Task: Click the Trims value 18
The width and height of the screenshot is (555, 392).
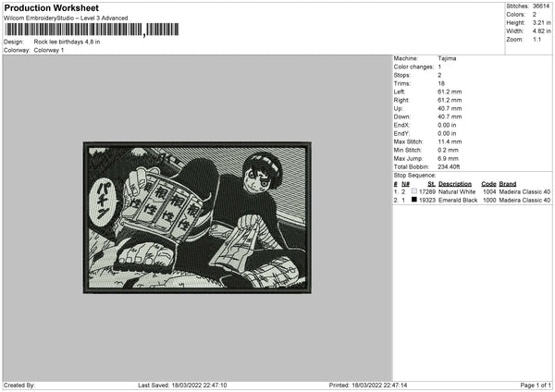Action: click(441, 83)
